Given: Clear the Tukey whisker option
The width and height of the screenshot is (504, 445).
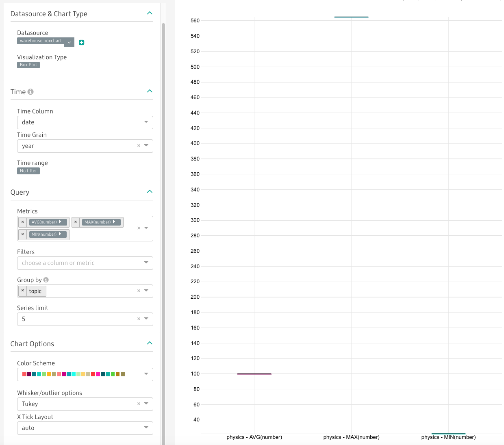Looking at the screenshot, I should pos(139,404).
